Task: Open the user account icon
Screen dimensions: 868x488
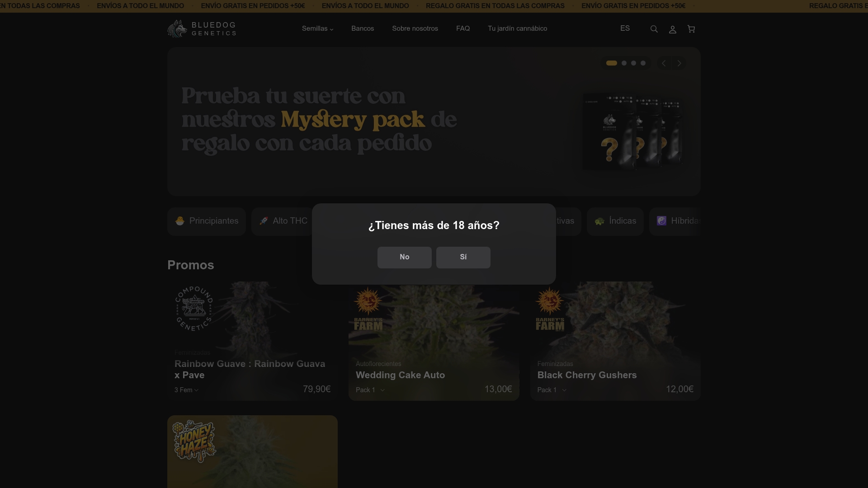Action: pyautogui.click(x=672, y=29)
